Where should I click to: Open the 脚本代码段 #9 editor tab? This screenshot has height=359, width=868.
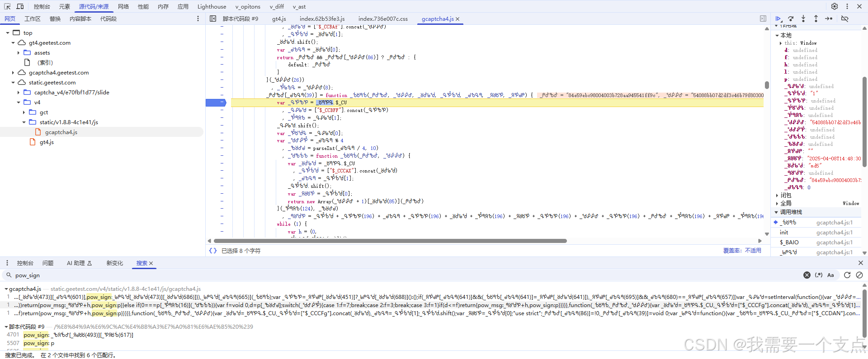(x=241, y=19)
